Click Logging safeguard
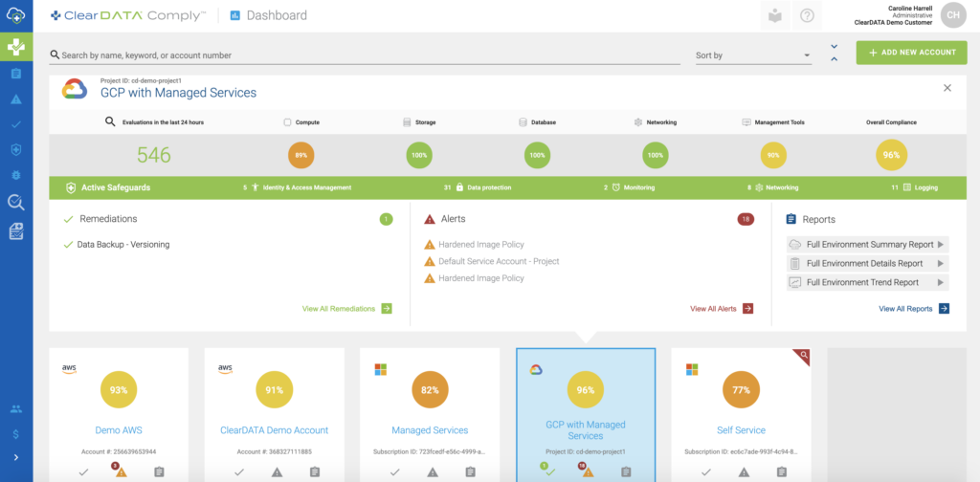Viewport: 980px width, 482px height. pyautogui.click(x=914, y=187)
